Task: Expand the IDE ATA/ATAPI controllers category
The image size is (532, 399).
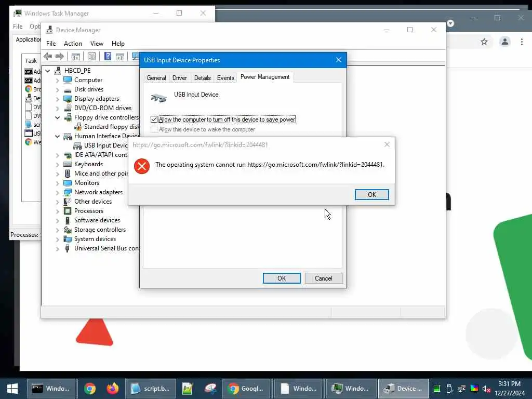Action: (57, 155)
